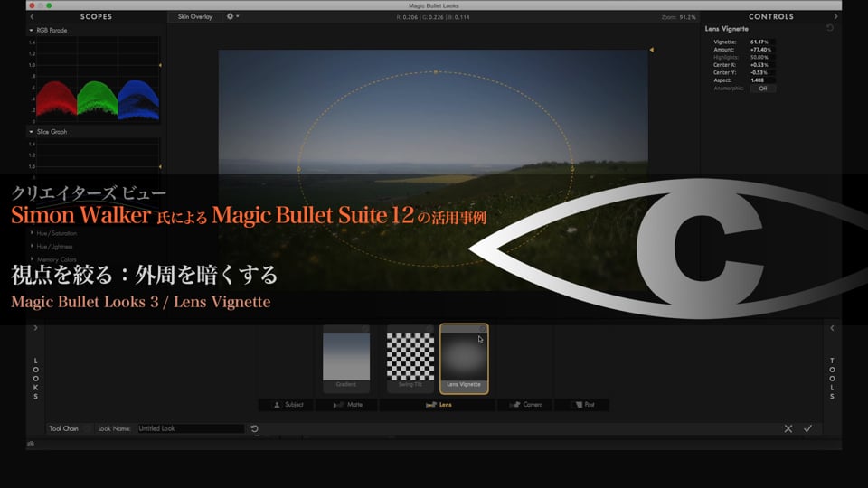Collapse the Scopes panel with left chevron
868x488 pixels.
coord(33,16)
